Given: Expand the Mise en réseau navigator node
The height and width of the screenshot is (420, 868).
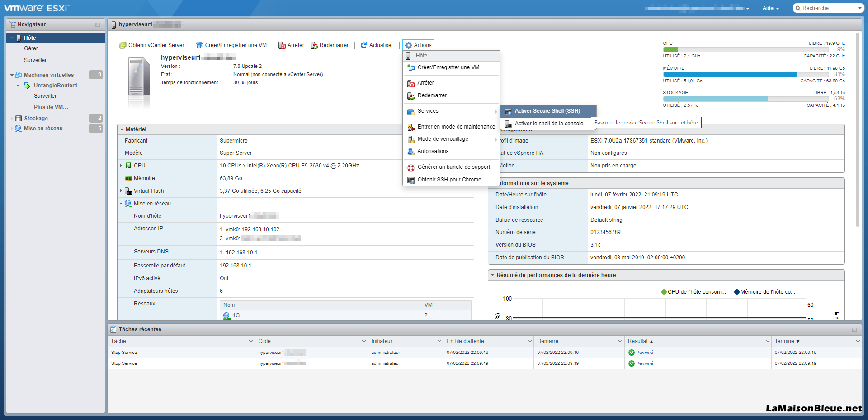Looking at the screenshot, I should (12, 129).
